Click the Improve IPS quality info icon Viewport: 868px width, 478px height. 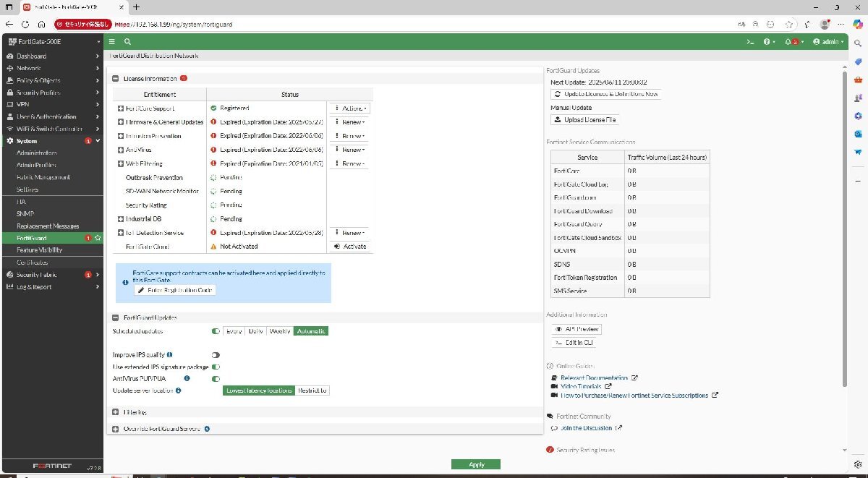[x=169, y=355]
